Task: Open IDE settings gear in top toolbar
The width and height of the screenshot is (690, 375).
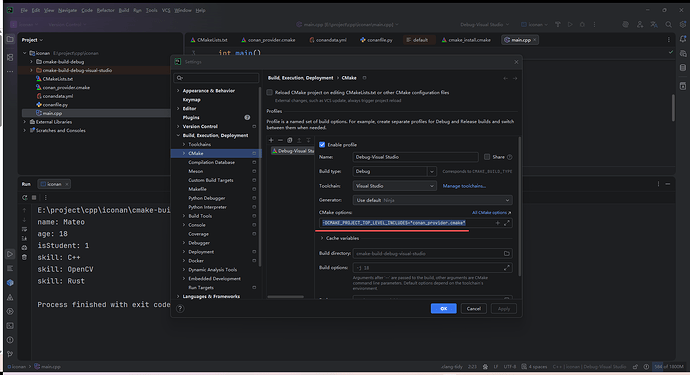Action: 683,25
